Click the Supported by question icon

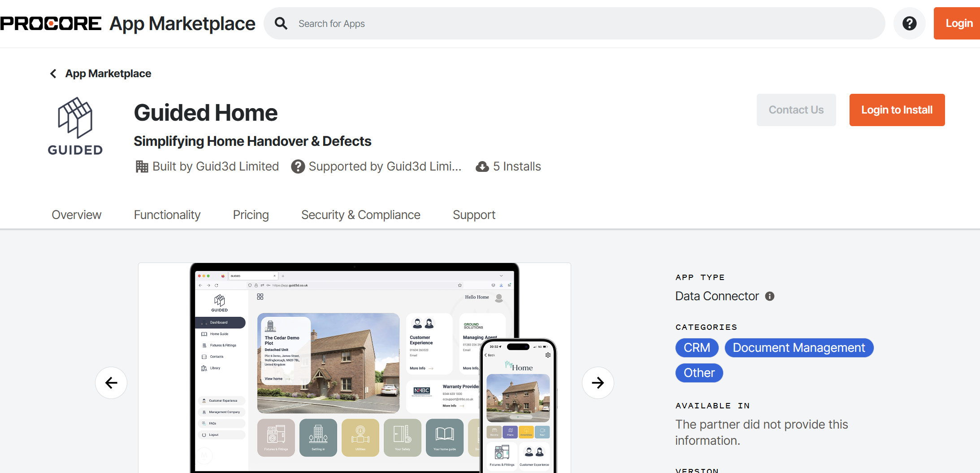(298, 167)
